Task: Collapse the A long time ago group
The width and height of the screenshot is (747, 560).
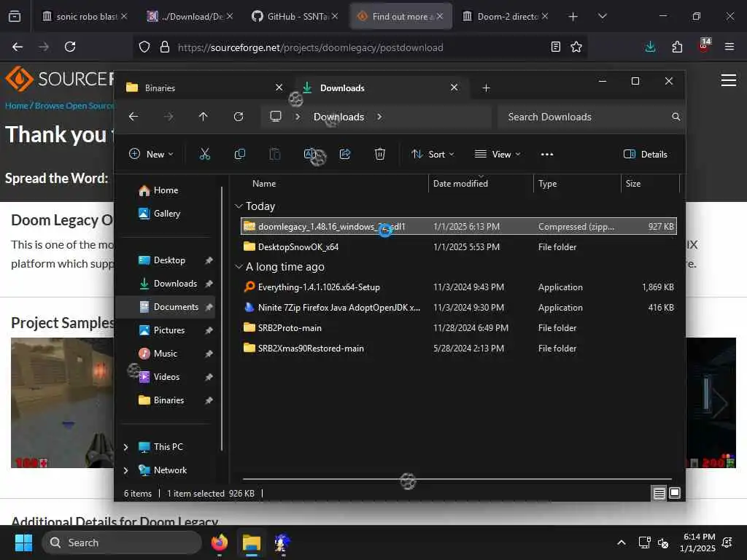Action: tap(239, 267)
